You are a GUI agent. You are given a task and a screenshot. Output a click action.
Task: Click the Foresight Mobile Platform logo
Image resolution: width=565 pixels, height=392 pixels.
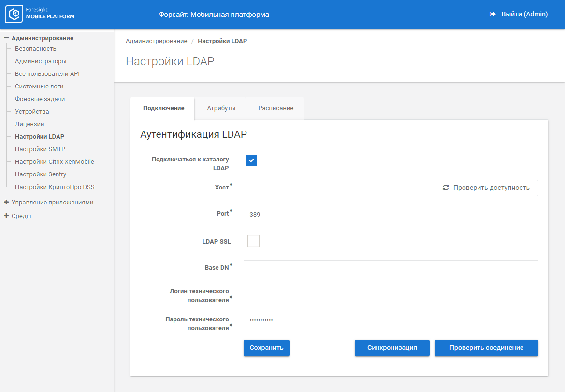tap(40, 14)
